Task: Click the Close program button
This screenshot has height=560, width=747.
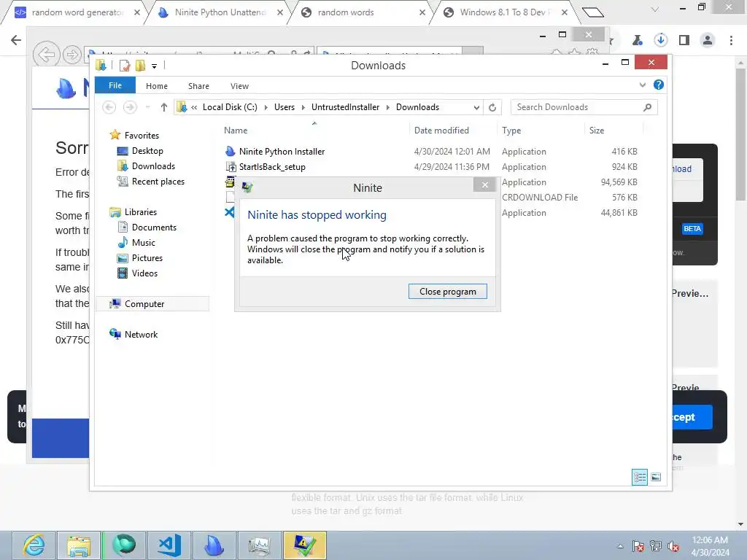Action: (447, 292)
